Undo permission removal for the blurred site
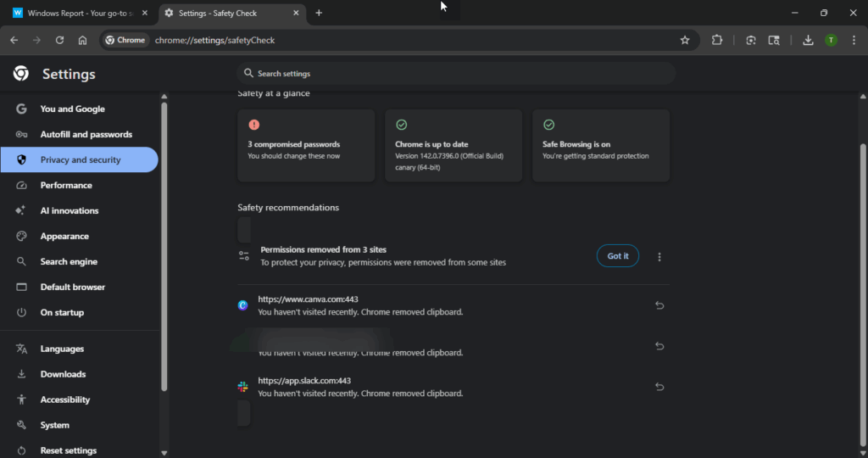868x458 pixels. click(659, 346)
